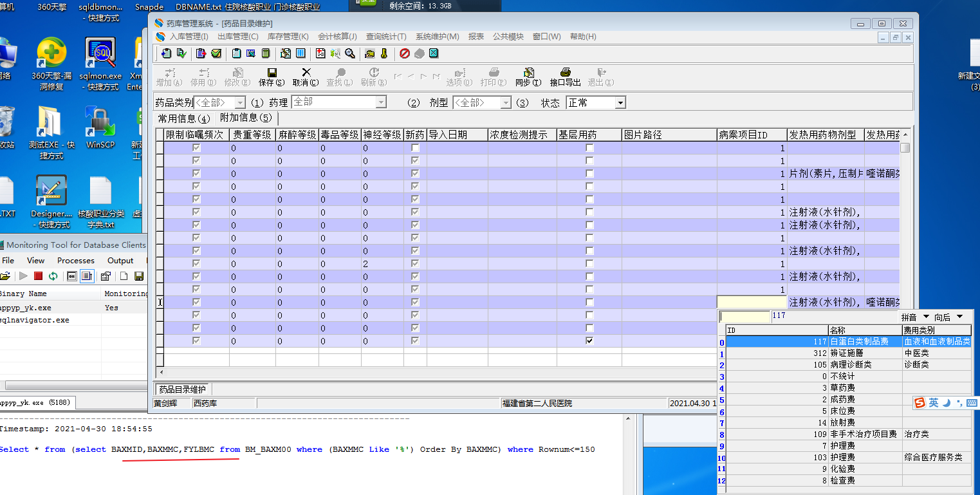Click the green refresh arrows in Monitoring Tool

[x=53, y=276]
